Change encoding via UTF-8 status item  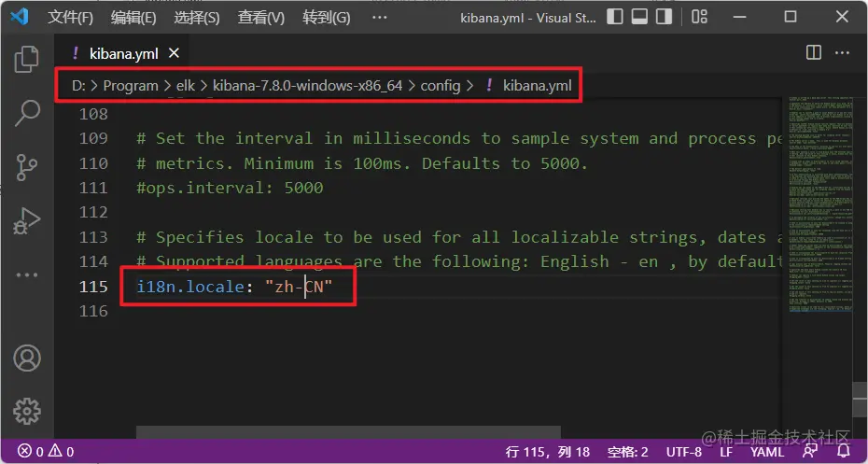tap(683, 452)
